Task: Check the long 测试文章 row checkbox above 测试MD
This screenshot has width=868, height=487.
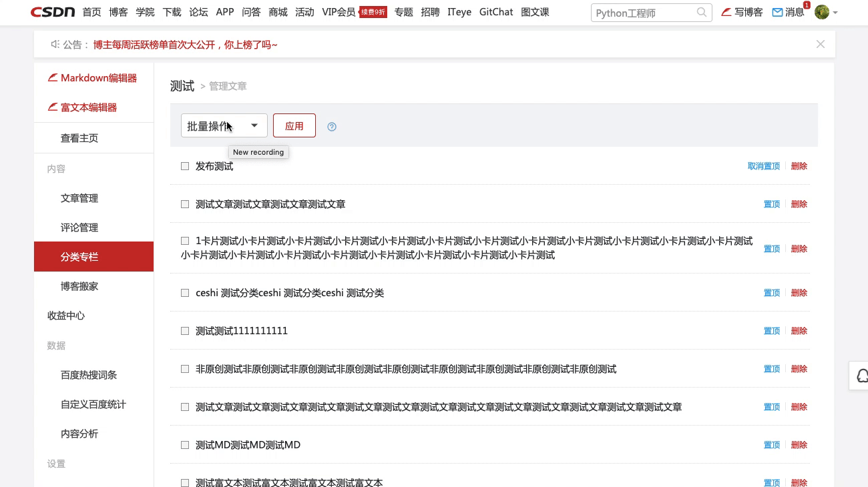Action: point(185,407)
